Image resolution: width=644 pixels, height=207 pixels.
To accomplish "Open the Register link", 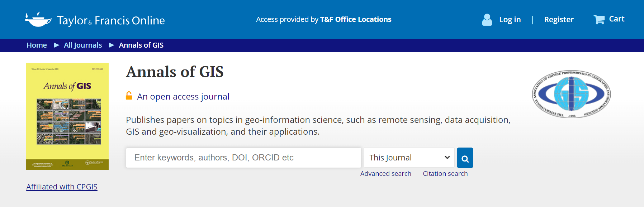I will pos(559,20).
